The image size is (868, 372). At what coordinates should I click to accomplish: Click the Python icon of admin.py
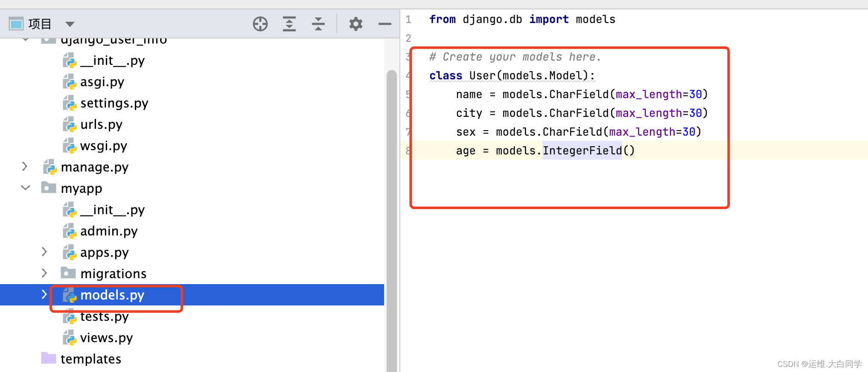(70, 231)
